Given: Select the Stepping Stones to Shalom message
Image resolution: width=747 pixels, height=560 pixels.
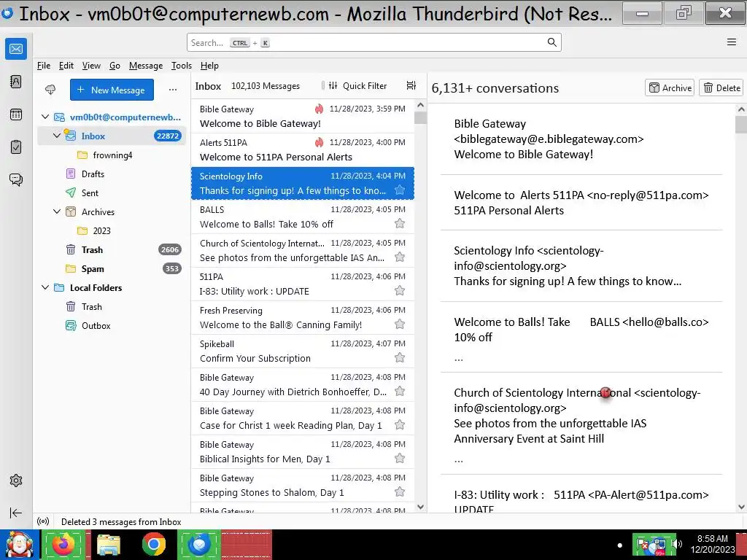Looking at the screenshot, I should click(x=303, y=485).
